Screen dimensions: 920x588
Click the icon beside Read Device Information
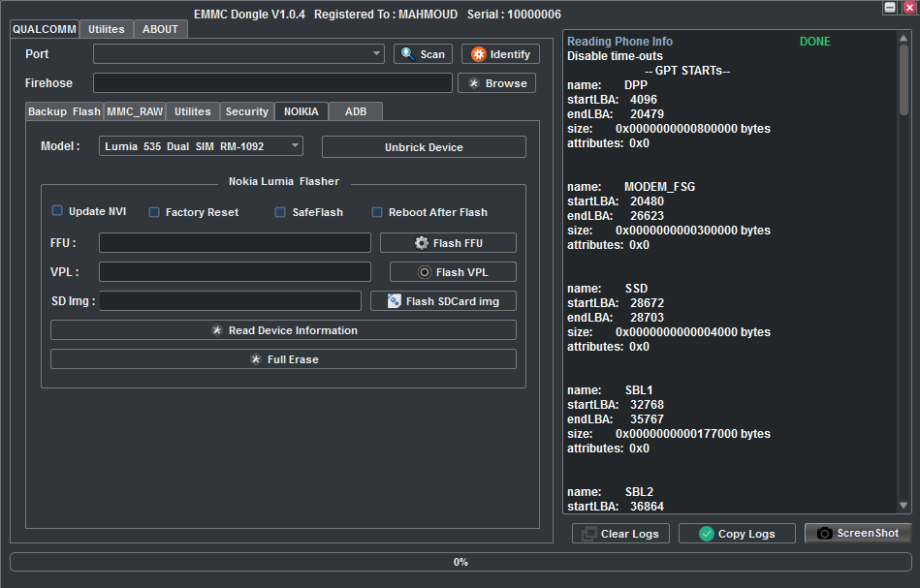pyautogui.click(x=217, y=330)
